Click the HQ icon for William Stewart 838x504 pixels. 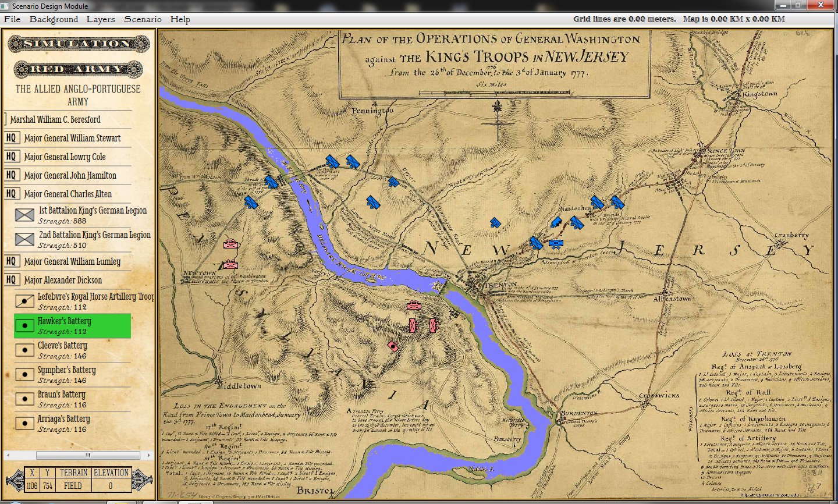click(x=11, y=138)
